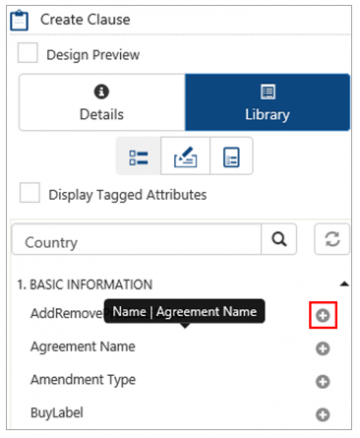Switch to the Details tab
360x438 pixels.
(102, 102)
